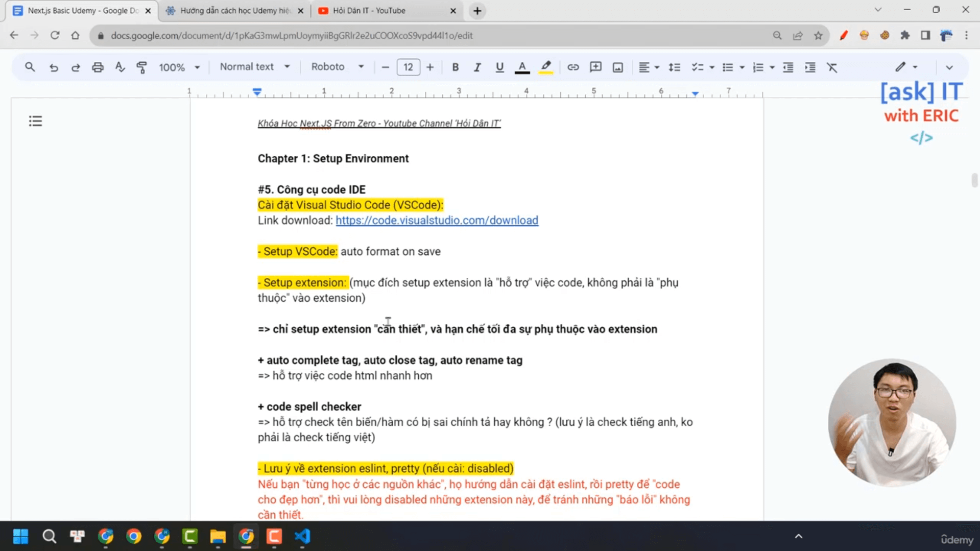The height and width of the screenshot is (551, 980).
Task: Open Windows taskbar search
Action: (x=49, y=536)
